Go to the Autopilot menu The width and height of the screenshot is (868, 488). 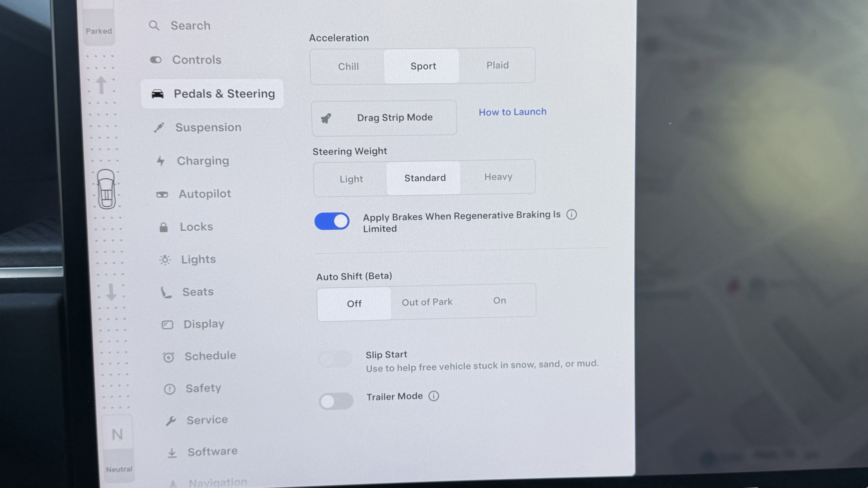click(205, 194)
